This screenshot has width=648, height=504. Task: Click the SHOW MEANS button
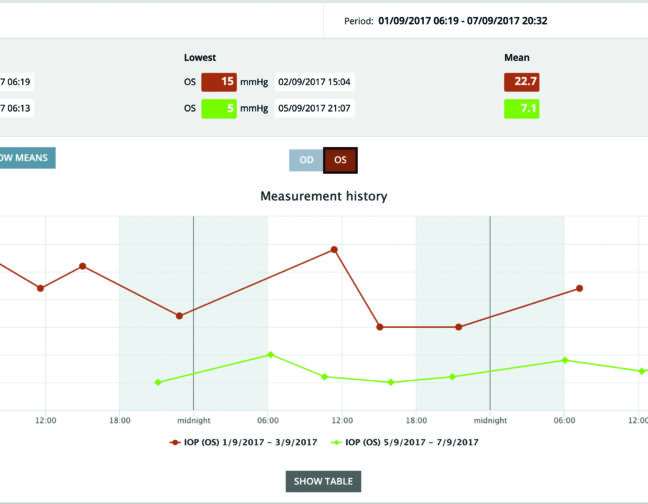tap(24, 157)
